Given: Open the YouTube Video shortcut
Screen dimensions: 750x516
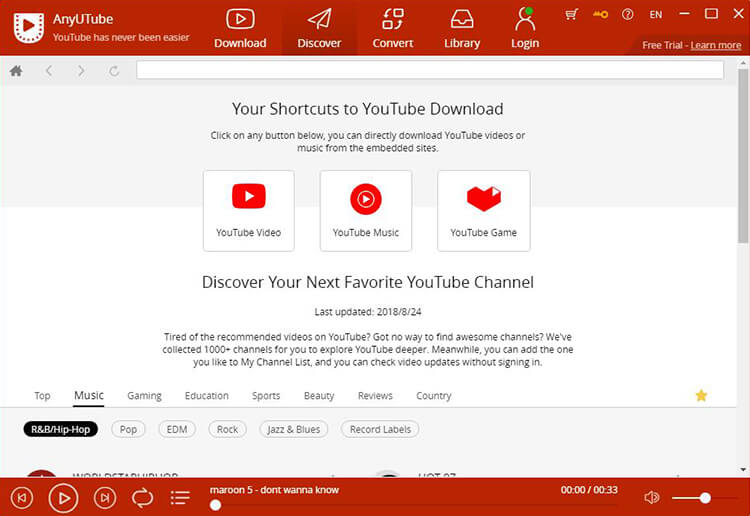Looking at the screenshot, I should click(249, 210).
